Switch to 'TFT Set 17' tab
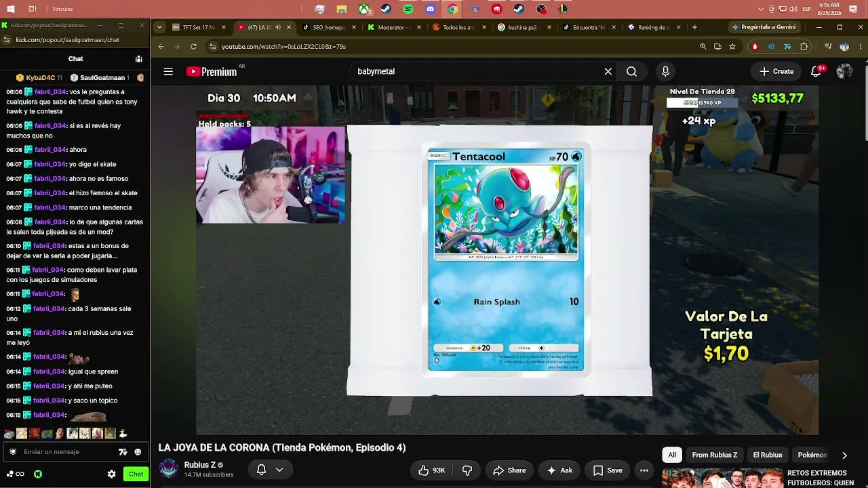 pos(198,28)
